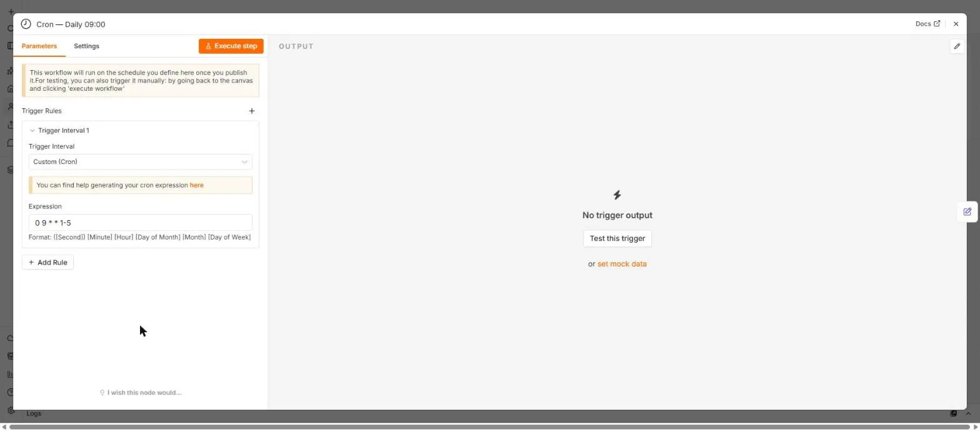Switch to the Parameters tab

[x=39, y=46]
